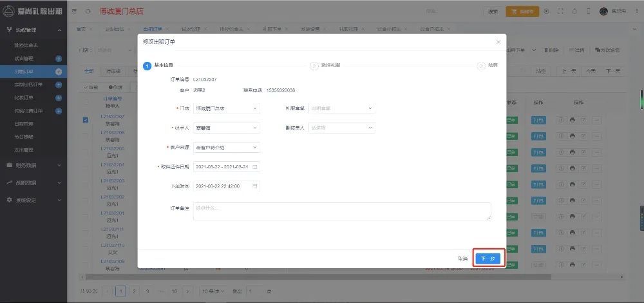This screenshot has width=644, height=303.
Task: Close the 修改出租订单 dialog
Action: (x=498, y=42)
